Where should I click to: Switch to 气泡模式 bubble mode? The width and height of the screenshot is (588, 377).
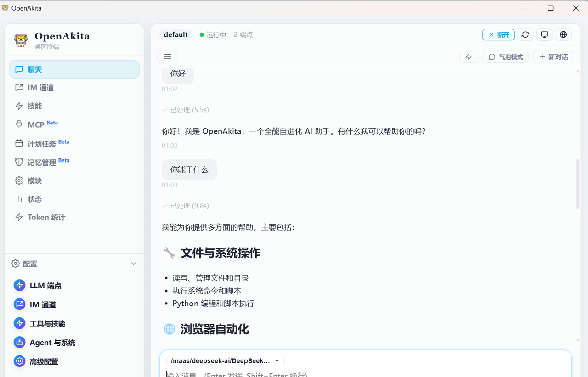506,56
